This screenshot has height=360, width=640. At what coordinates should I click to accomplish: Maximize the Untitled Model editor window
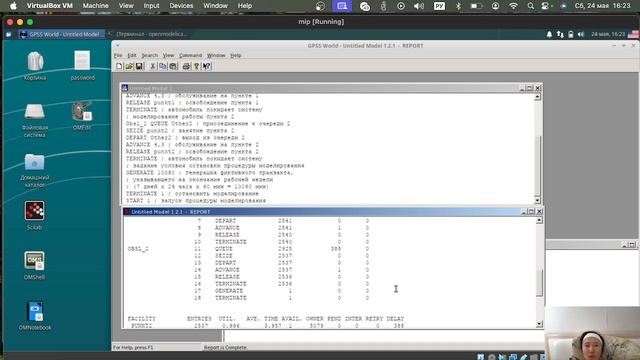pyautogui.click(x=529, y=88)
